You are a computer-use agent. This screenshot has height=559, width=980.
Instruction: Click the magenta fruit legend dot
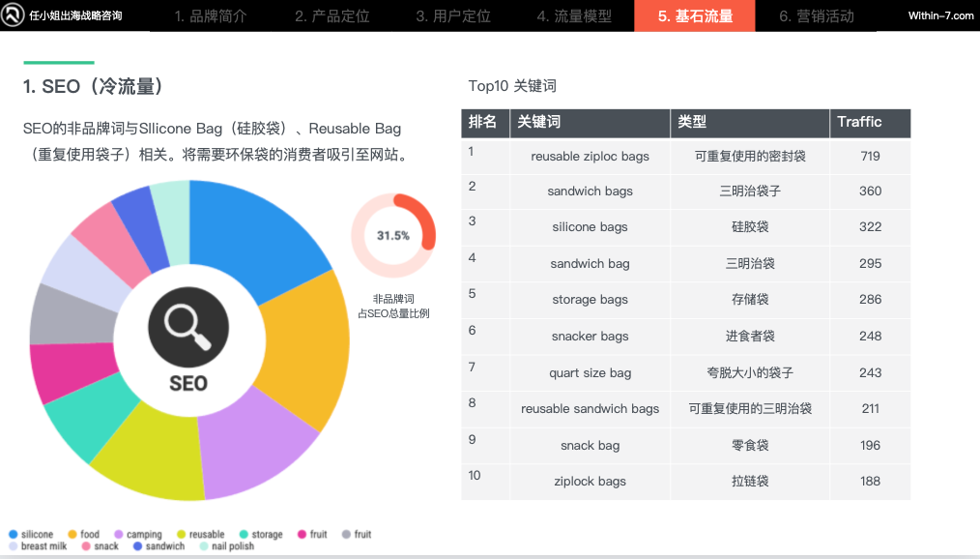tap(302, 535)
